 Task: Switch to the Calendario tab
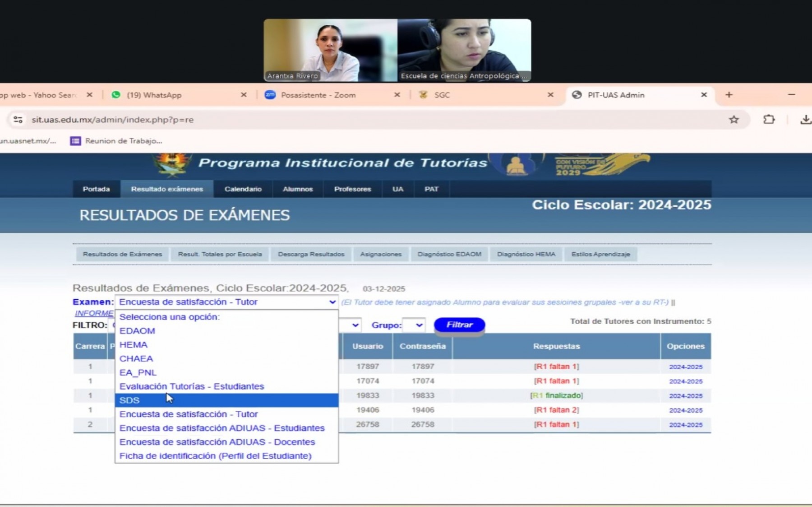coord(243,189)
